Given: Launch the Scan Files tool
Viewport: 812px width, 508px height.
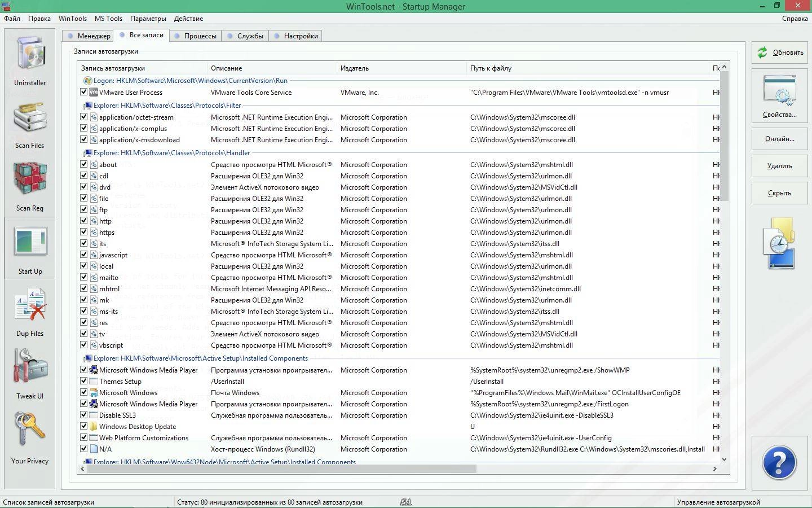Looking at the screenshot, I should pyautogui.click(x=30, y=124).
